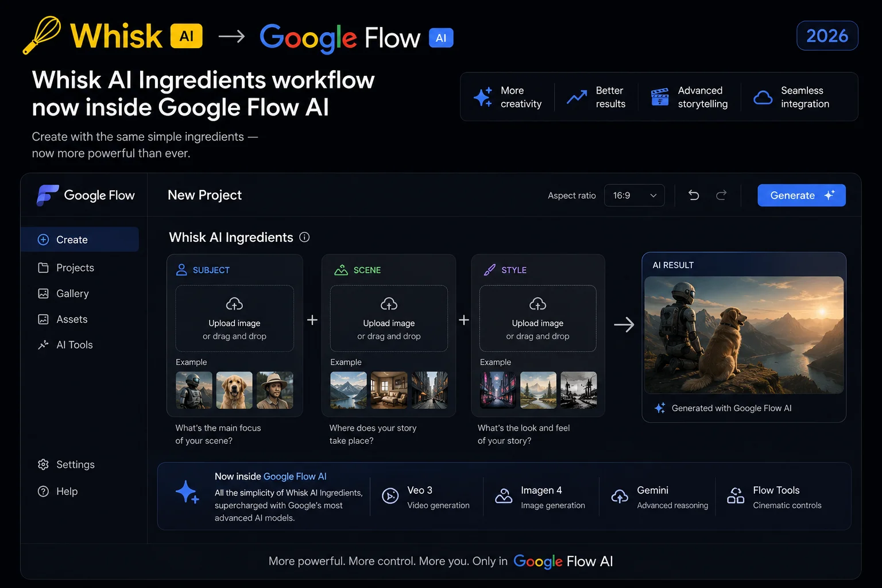Click the Projects folder icon
882x588 pixels.
[x=43, y=268]
